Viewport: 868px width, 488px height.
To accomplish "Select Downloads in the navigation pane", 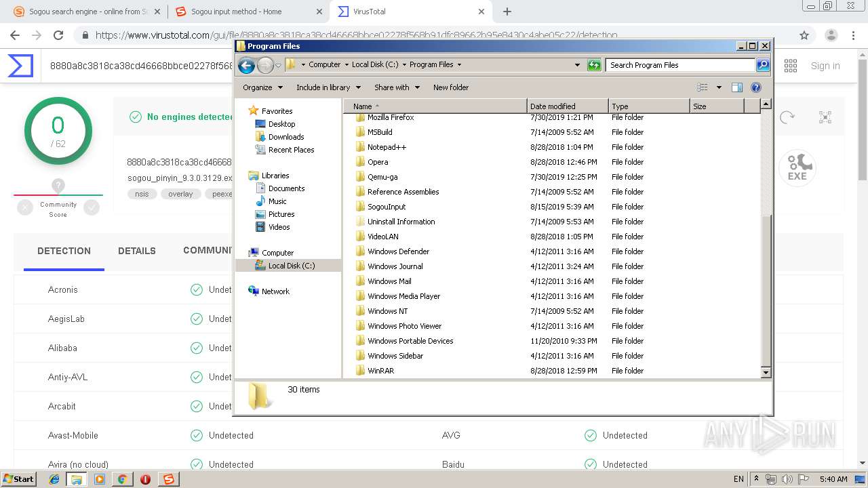I will [x=285, y=137].
